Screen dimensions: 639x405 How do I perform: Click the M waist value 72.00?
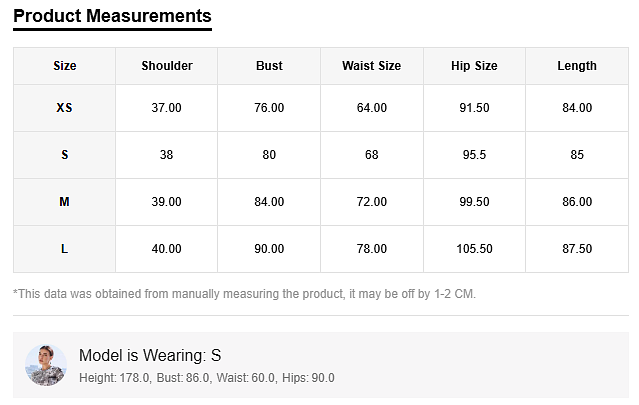(x=371, y=202)
